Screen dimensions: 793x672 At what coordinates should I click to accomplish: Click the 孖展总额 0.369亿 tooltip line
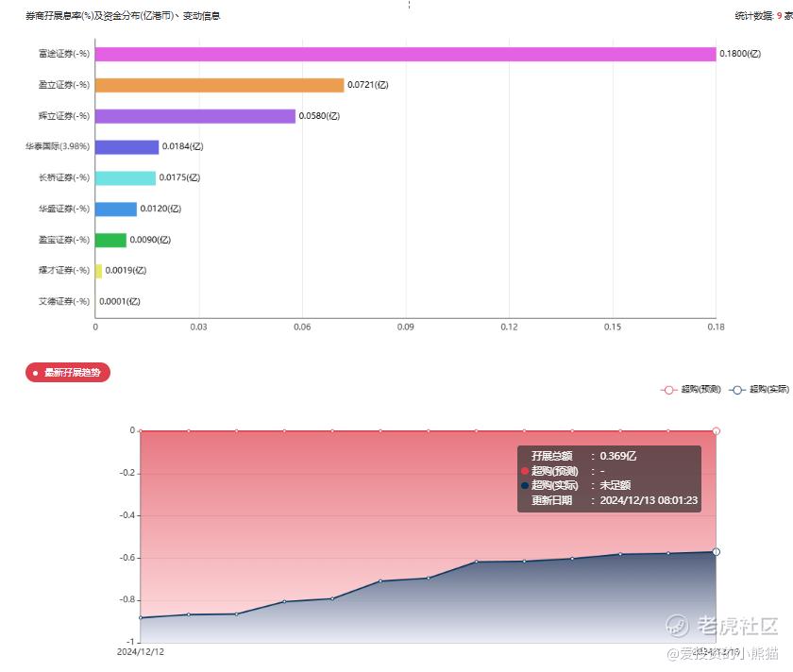point(583,456)
